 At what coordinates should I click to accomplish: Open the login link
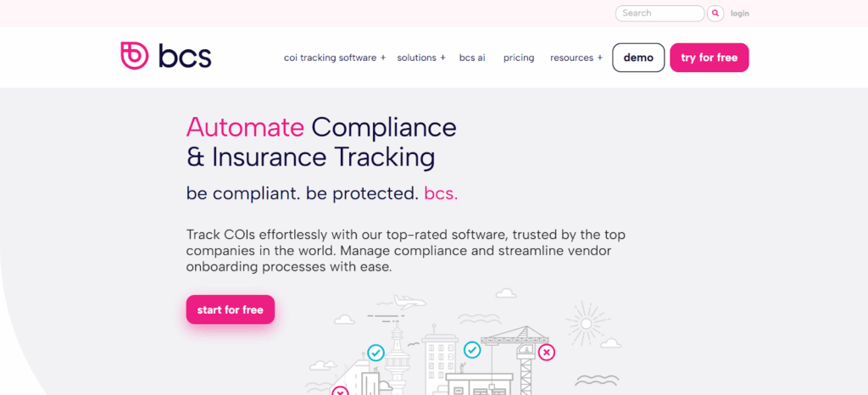pyautogui.click(x=740, y=14)
